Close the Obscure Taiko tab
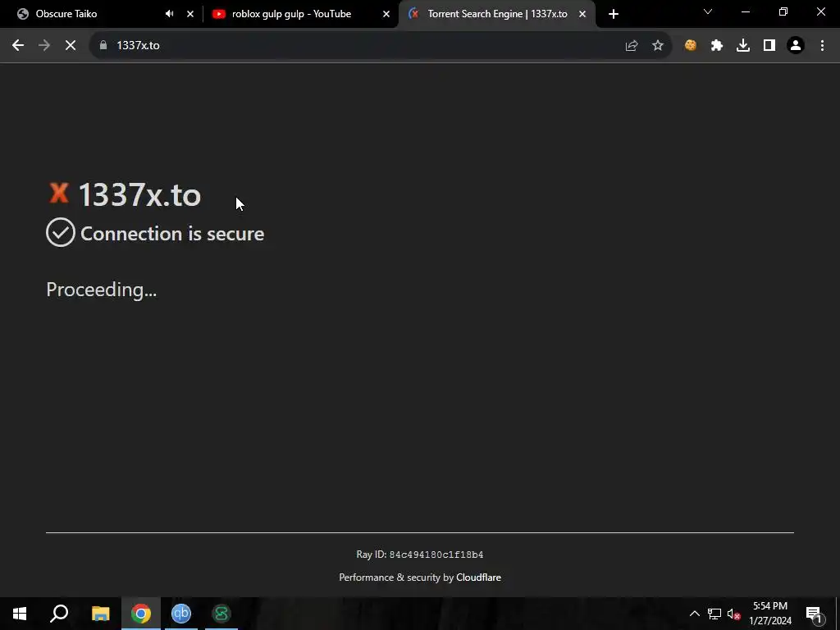Image resolution: width=840 pixels, height=630 pixels. 190,14
